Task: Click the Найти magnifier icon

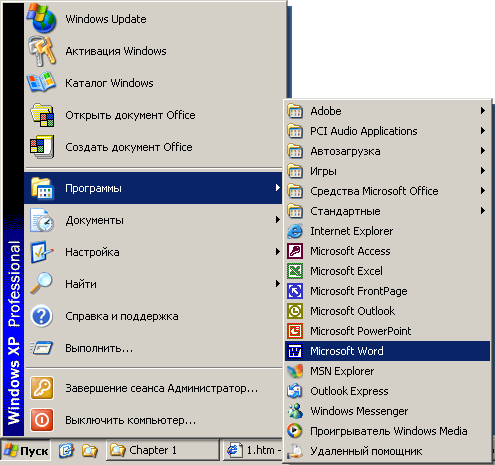Action: click(41, 284)
